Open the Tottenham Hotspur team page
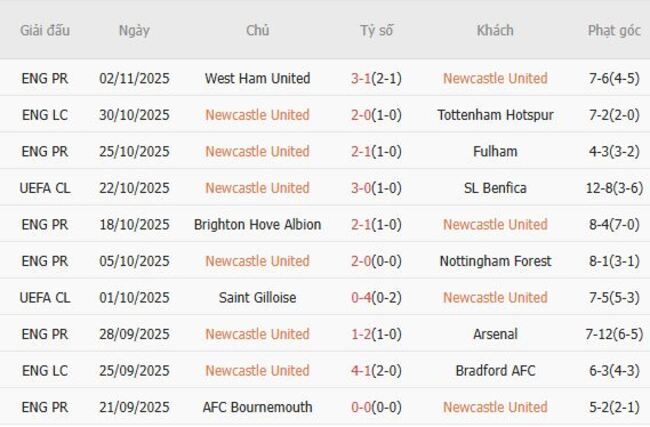The width and height of the screenshot is (650, 427). pos(495,115)
